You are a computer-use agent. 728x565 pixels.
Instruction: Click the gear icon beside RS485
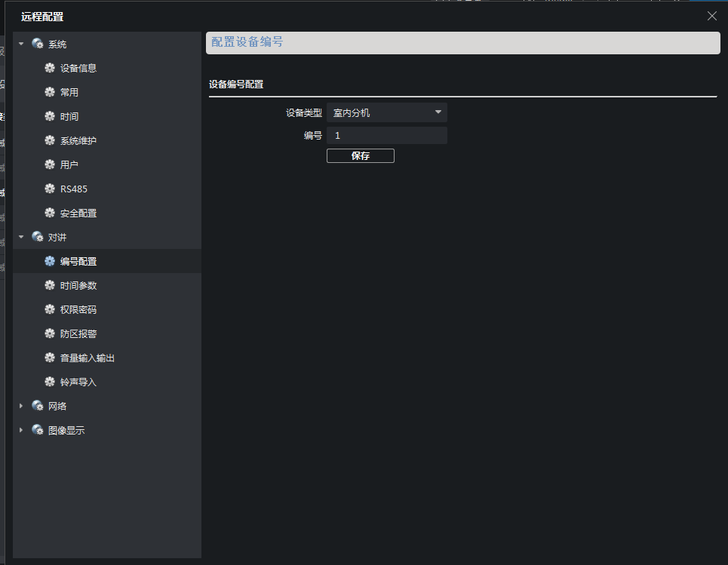click(50, 189)
